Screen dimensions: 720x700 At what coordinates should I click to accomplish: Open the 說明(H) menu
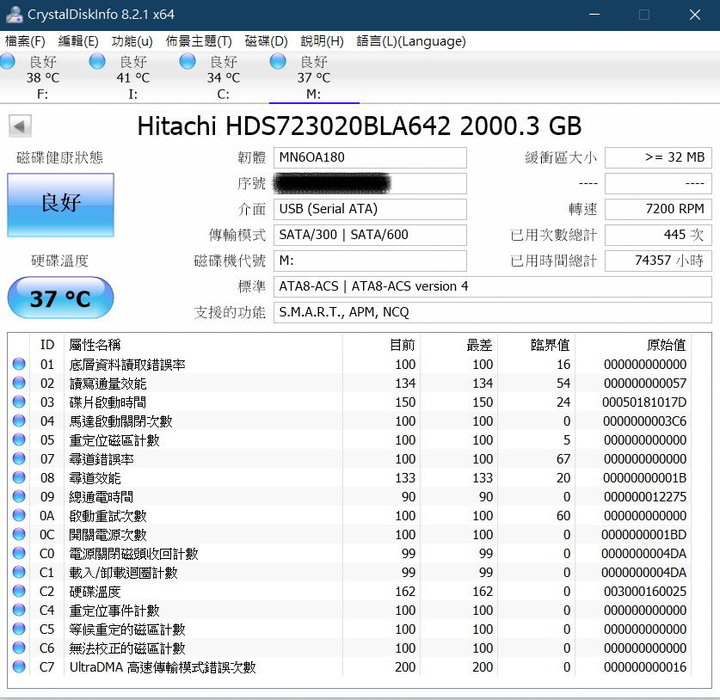pyautogui.click(x=322, y=41)
